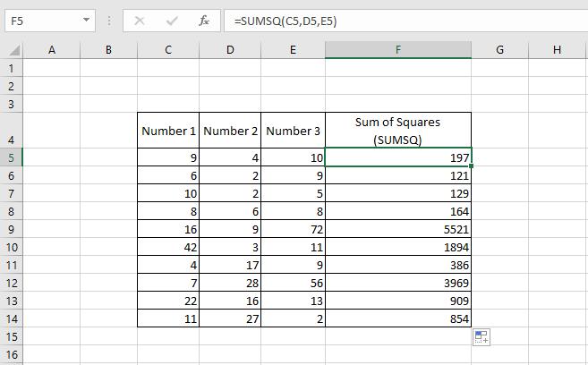Select row 1 header
The width and height of the screenshot is (588, 365).
click(x=12, y=68)
